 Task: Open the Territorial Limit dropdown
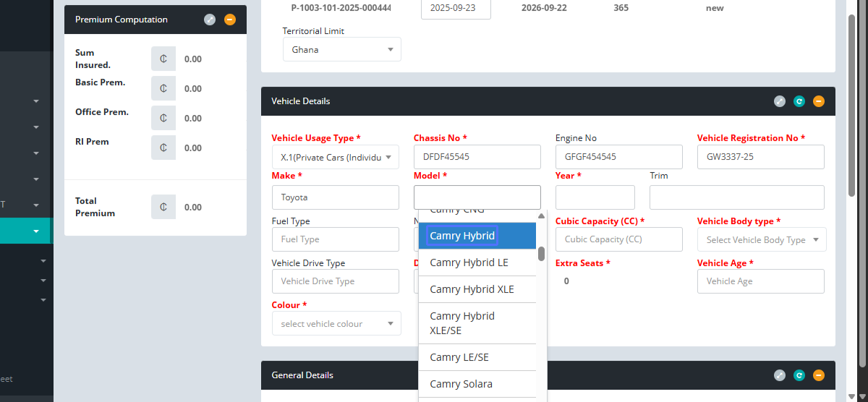click(x=341, y=50)
